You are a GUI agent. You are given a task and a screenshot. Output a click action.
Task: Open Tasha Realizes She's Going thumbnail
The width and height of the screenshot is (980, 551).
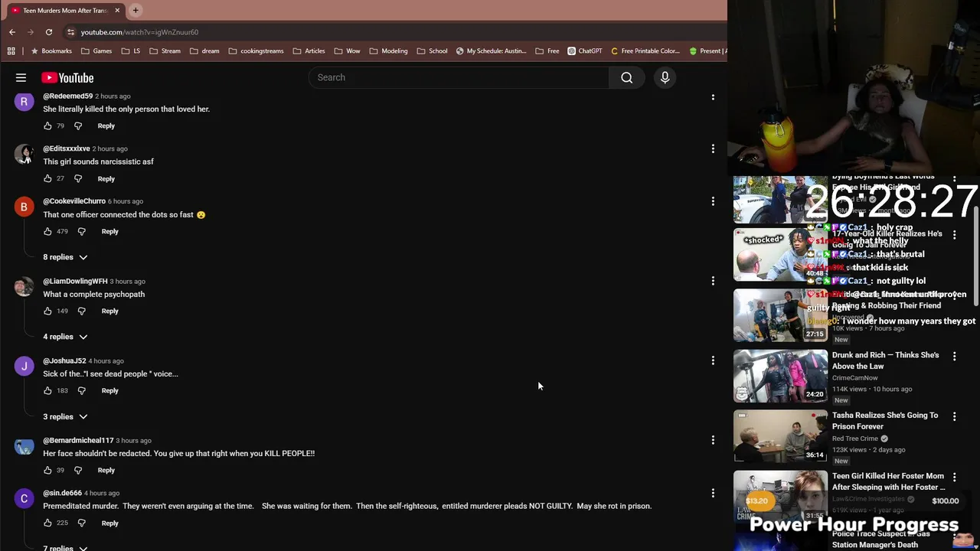(x=780, y=436)
